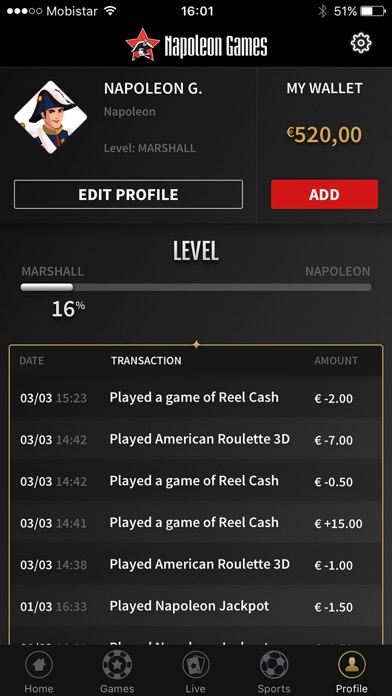Open the Games casino chip icon
The image size is (392, 696).
pyautogui.click(x=117, y=664)
